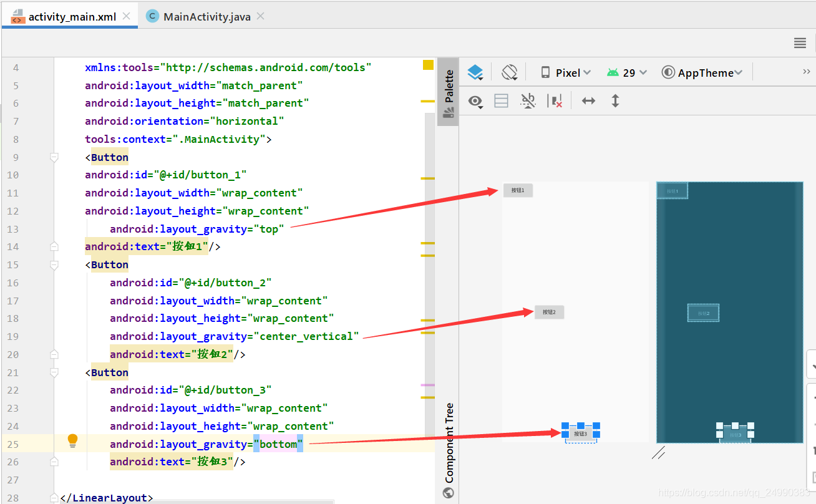The width and height of the screenshot is (816, 504).
Task: Click the android:text="按钮3" attribute
Action: 172,462
